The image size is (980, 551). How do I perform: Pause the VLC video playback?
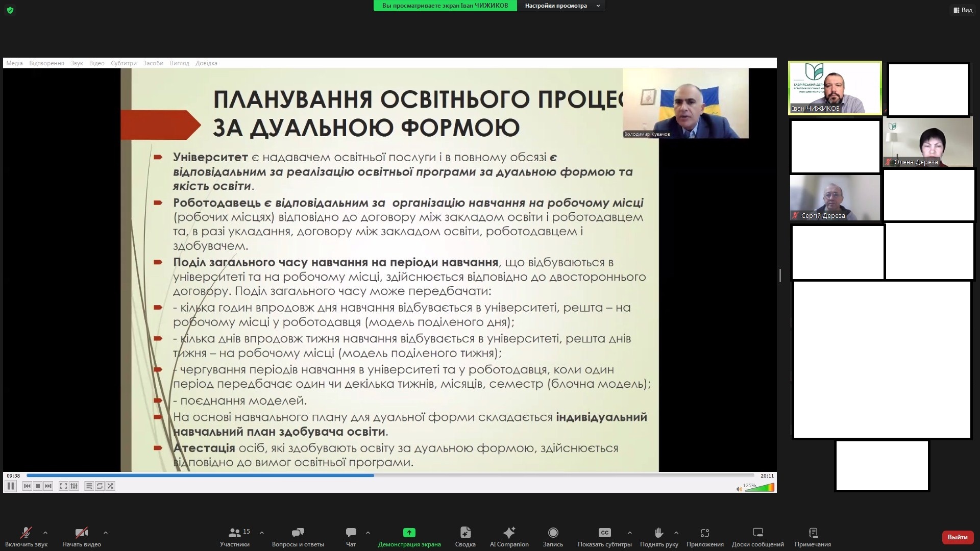[11, 486]
